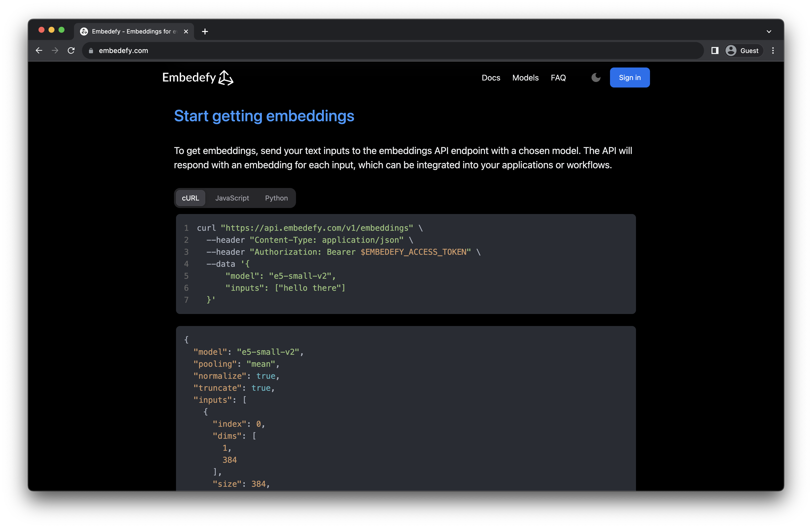Open the FAQ link
This screenshot has width=812, height=528.
click(558, 78)
